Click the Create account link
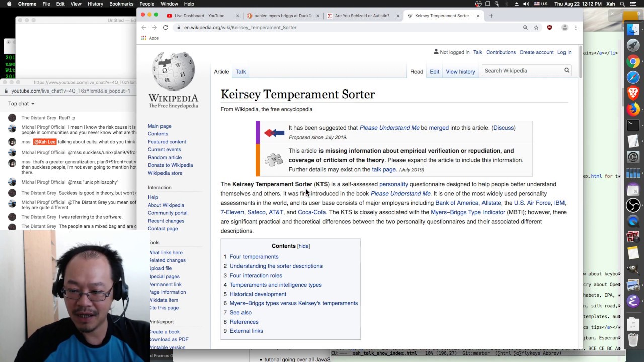The image size is (644, 362). pos(536,52)
